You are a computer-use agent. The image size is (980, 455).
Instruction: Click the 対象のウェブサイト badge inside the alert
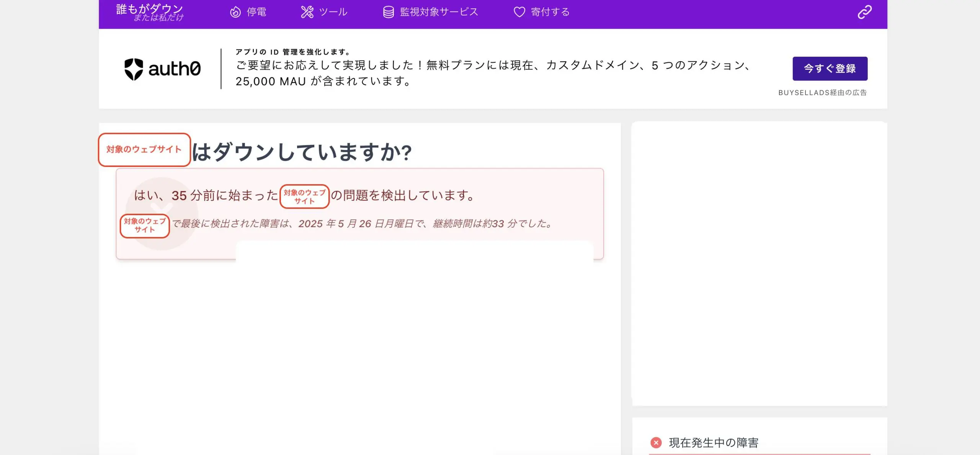(x=305, y=196)
